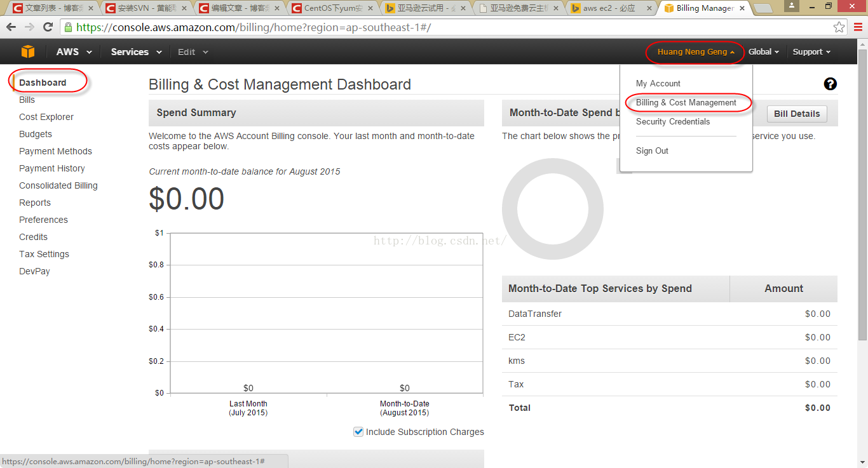Screen dimensions: 868x468
Task: Close the aws ec2 Bing tab
Action: tap(649, 8)
